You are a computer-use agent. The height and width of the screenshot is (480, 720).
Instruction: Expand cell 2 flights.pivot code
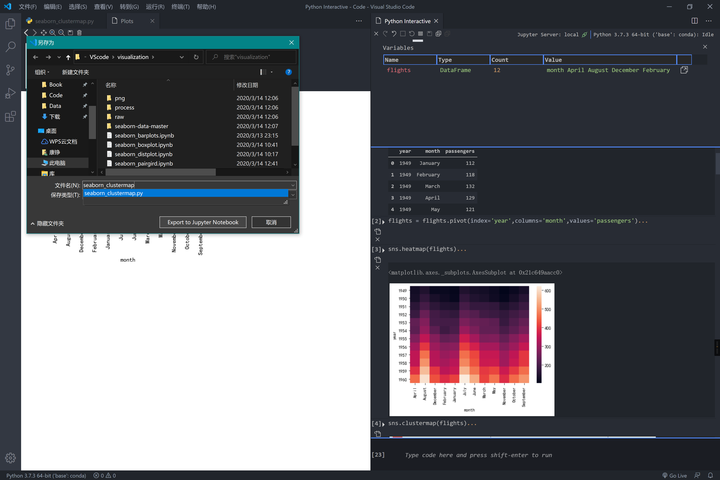click(x=383, y=221)
